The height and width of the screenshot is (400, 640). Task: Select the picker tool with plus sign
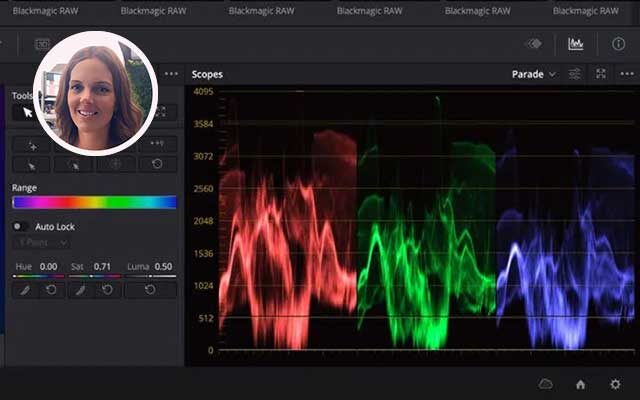[32, 145]
